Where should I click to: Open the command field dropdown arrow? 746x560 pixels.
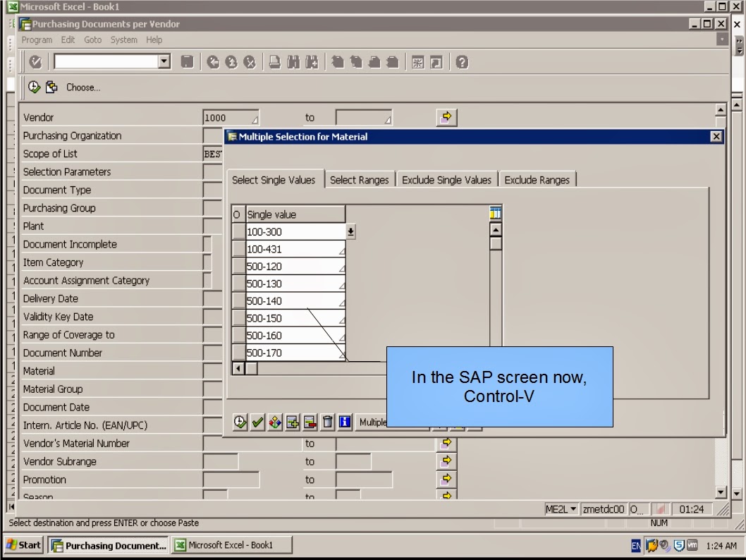click(x=164, y=62)
